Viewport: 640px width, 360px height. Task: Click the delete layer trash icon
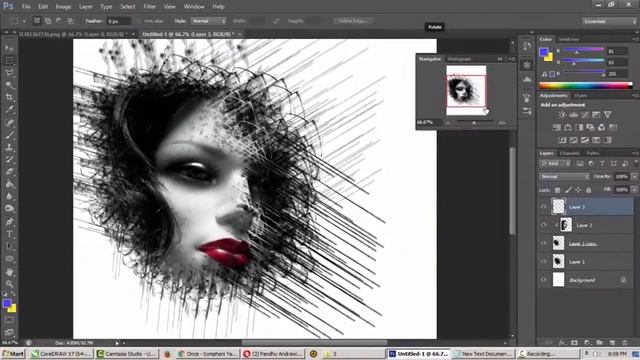(x=624, y=342)
